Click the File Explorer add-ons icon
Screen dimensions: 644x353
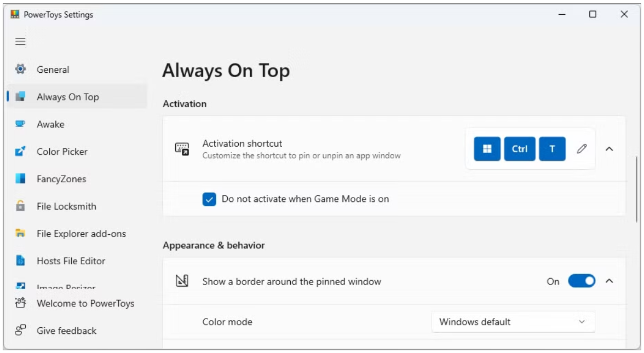pyautogui.click(x=20, y=234)
